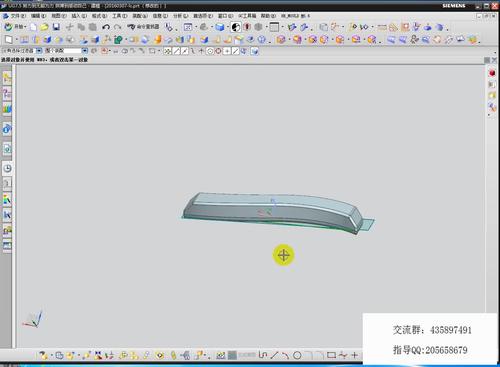Click the Fit view icon
Image resolution: width=500 pixels, height=367 pixels.
[188, 27]
